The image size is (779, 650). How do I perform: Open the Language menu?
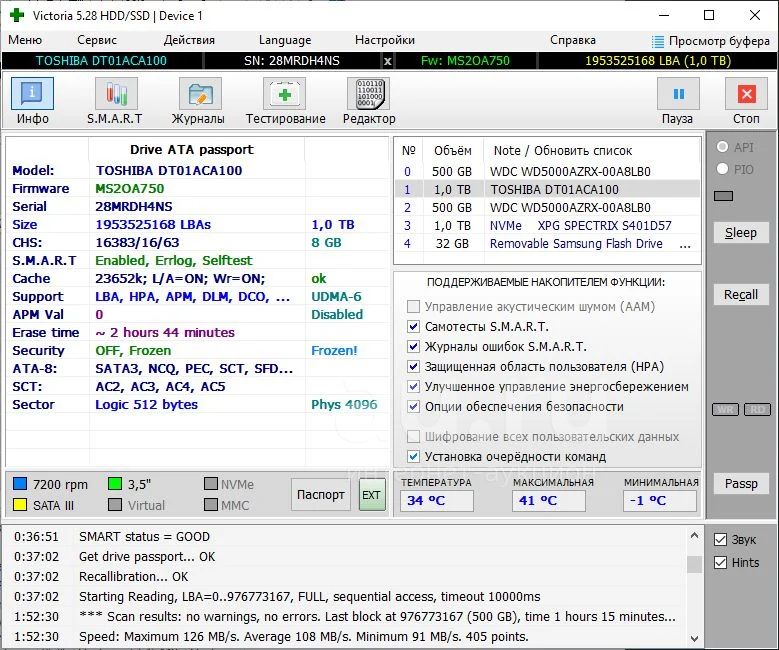coord(285,40)
